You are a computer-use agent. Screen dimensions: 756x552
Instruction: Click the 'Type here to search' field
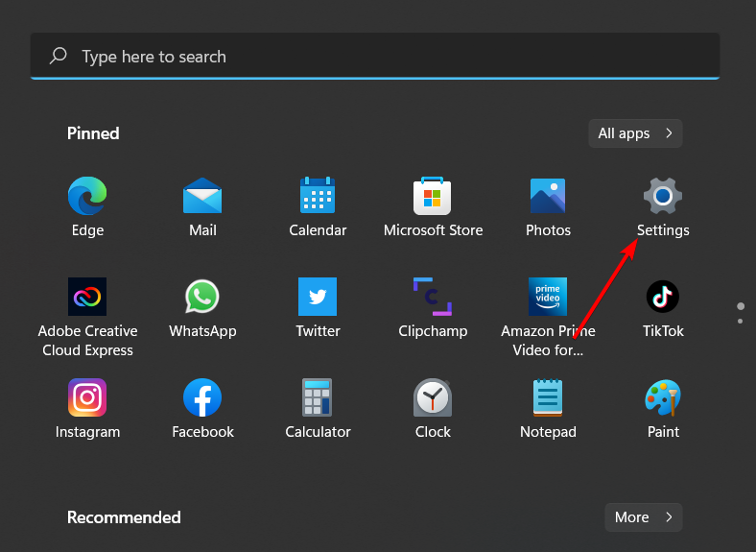pos(375,56)
